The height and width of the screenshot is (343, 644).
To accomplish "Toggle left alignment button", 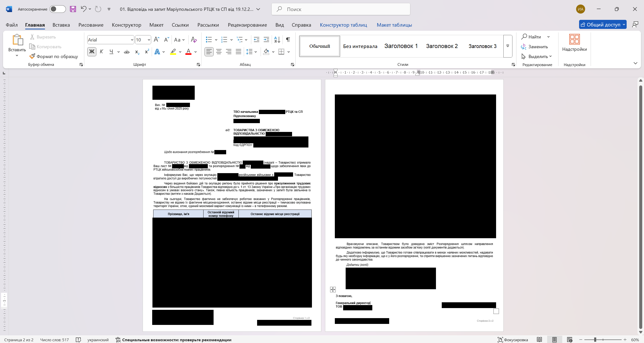I will (x=209, y=52).
